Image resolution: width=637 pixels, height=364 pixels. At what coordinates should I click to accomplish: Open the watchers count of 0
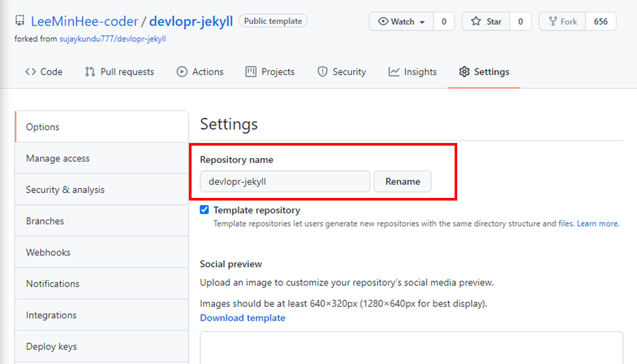click(x=444, y=21)
